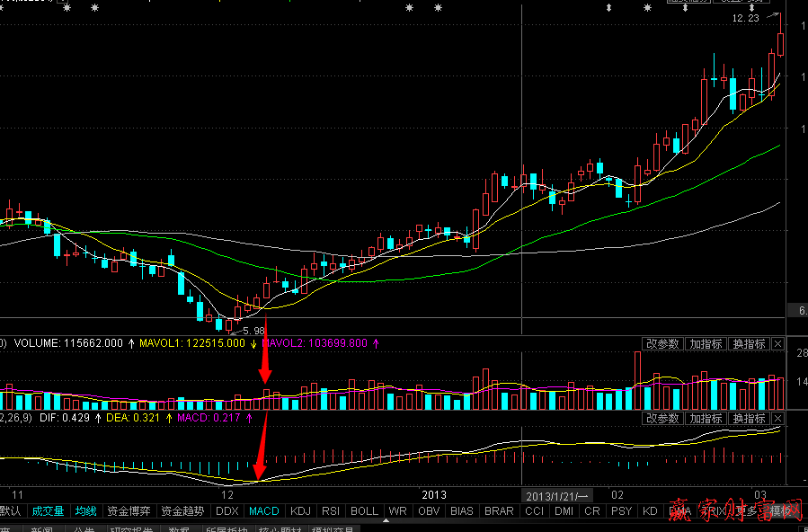
Task: Switch to the 均线 moving average tab
Action: click(x=85, y=511)
